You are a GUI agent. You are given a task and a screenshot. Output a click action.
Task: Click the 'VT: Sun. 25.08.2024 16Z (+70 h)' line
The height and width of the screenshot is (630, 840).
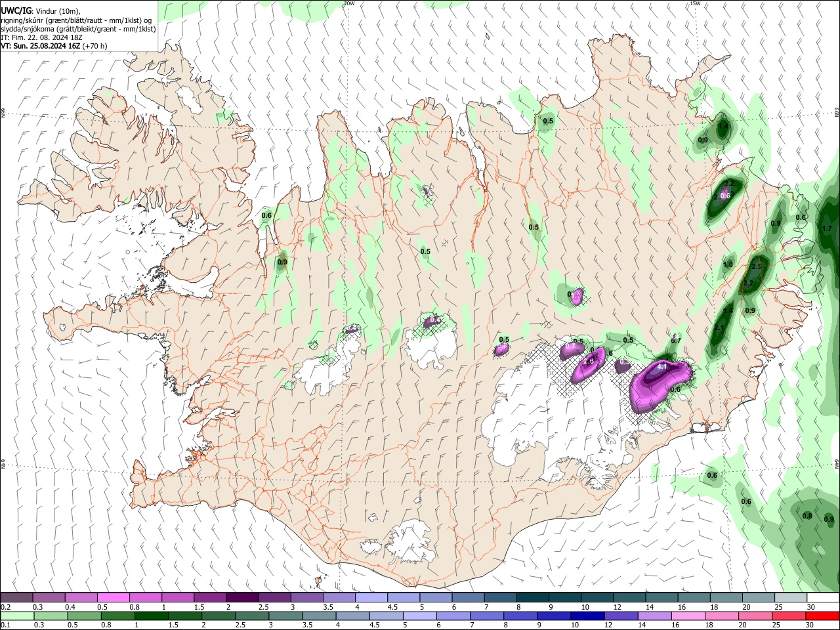[x=54, y=47]
